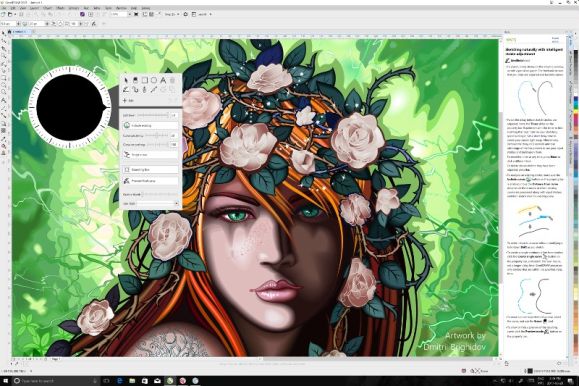Open Microsoft Edge from taskbar
The width and height of the screenshot is (579, 386).
[x=120, y=381]
